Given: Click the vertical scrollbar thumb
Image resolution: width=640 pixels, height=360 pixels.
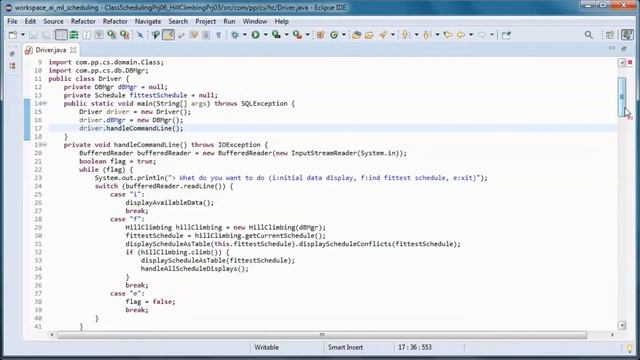Looking at the screenshot, I should point(622,97).
